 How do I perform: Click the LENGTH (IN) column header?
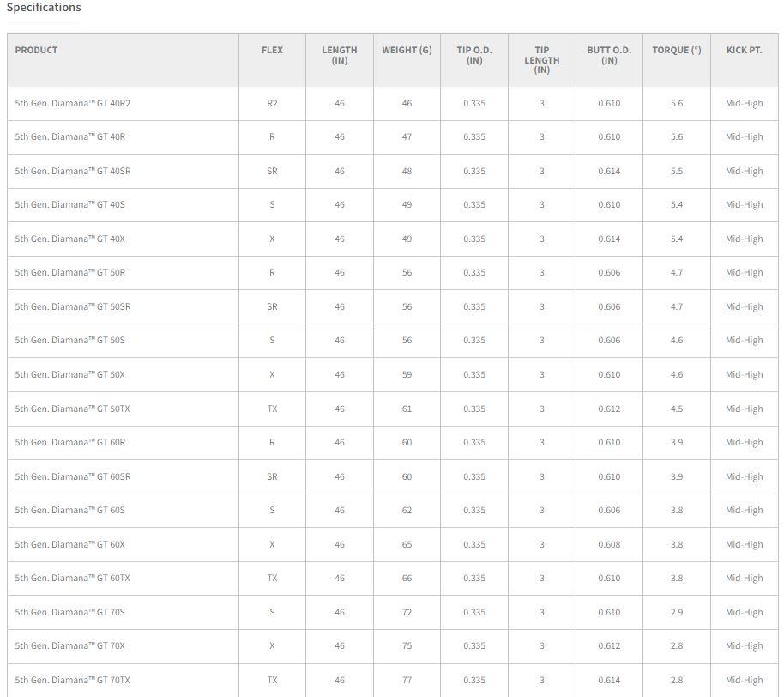point(340,55)
